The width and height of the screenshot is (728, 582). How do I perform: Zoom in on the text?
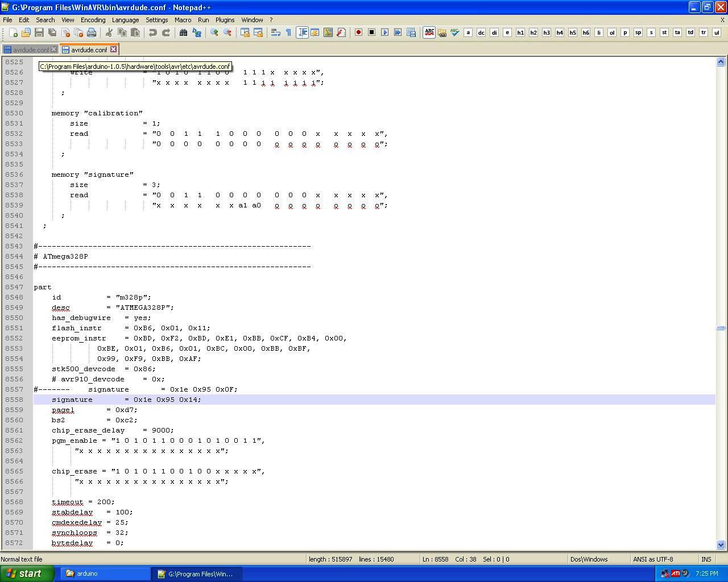pyautogui.click(x=214, y=32)
